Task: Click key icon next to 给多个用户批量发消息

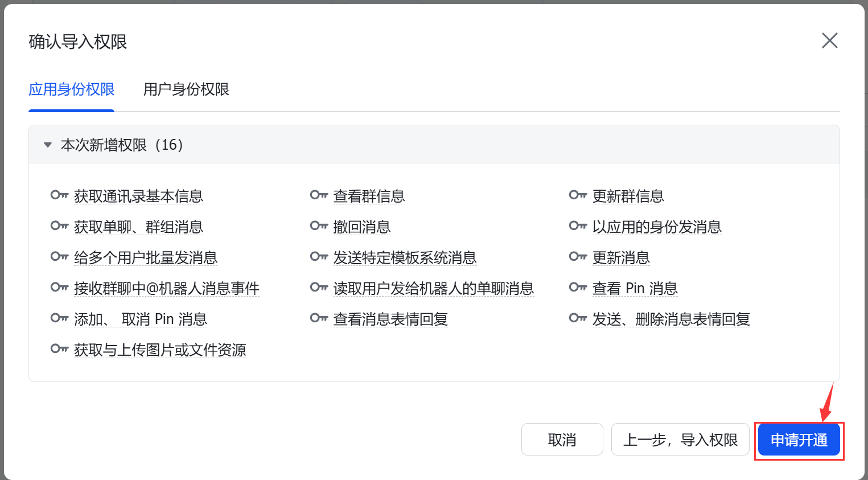Action: pyautogui.click(x=59, y=257)
